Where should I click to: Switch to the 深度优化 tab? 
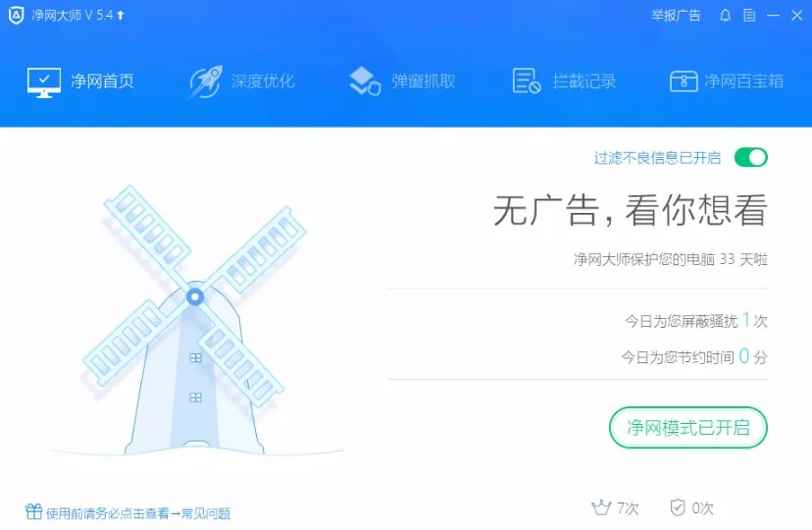[x=242, y=81]
